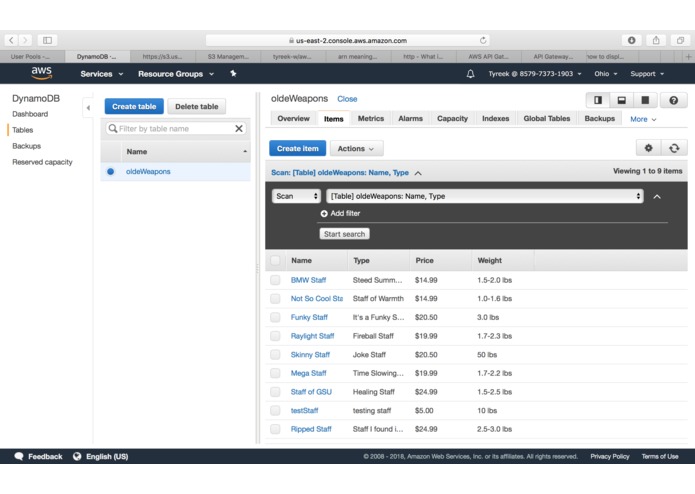Collapse the dark filter panel chevron
This screenshot has height=494, width=695.
pos(657,197)
